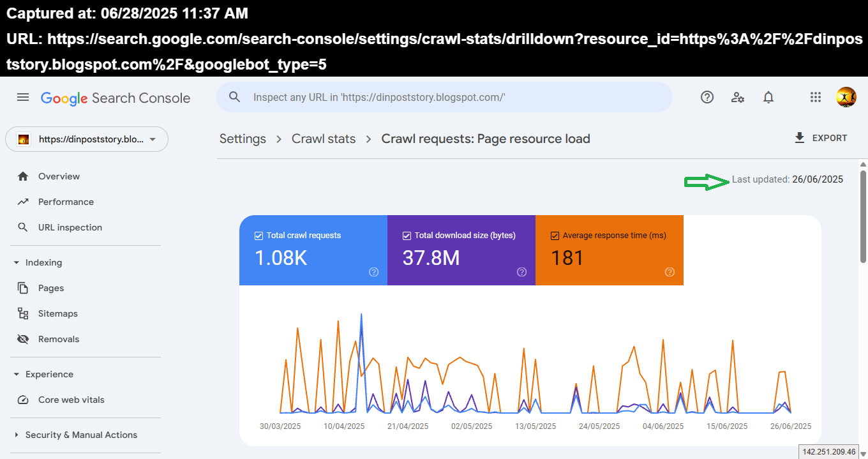The height and width of the screenshot is (459, 868).
Task: Click the URL inspection magnifier icon
Action: [23, 227]
